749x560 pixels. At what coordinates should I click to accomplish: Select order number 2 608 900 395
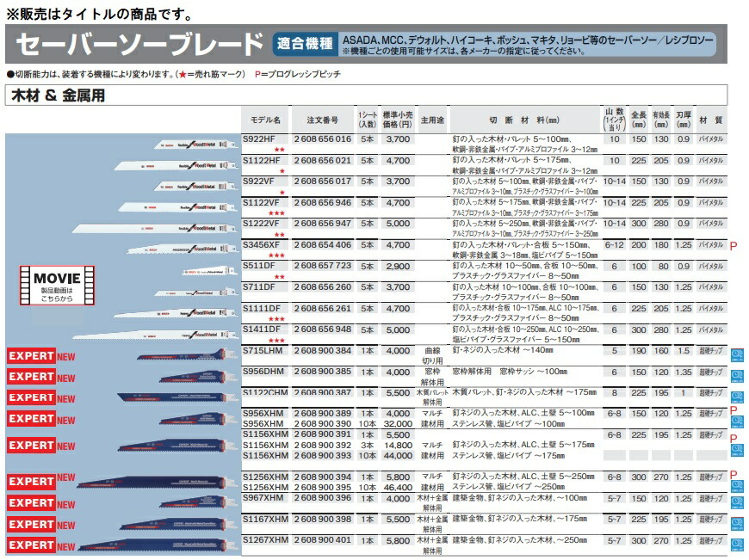point(323,488)
